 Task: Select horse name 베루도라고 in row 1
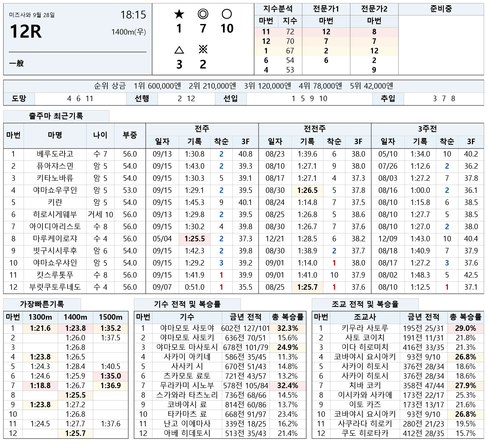[x=55, y=154]
